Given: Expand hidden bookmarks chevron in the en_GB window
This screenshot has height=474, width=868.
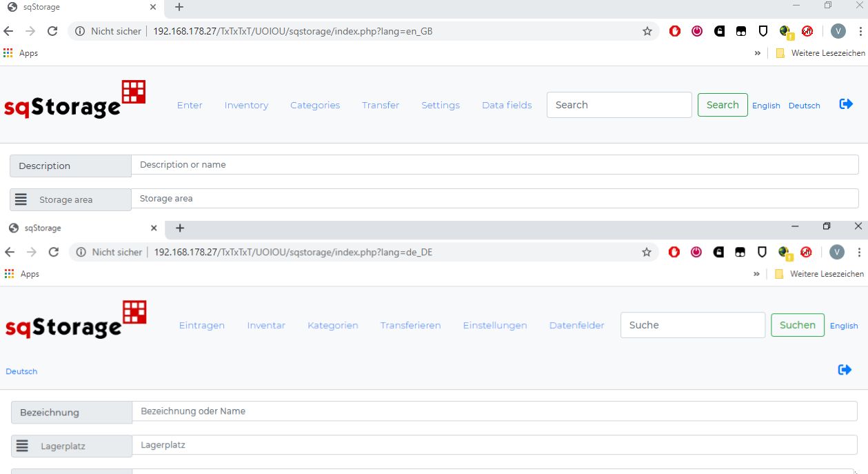Looking at the screenshot, I should coord(758,53).
